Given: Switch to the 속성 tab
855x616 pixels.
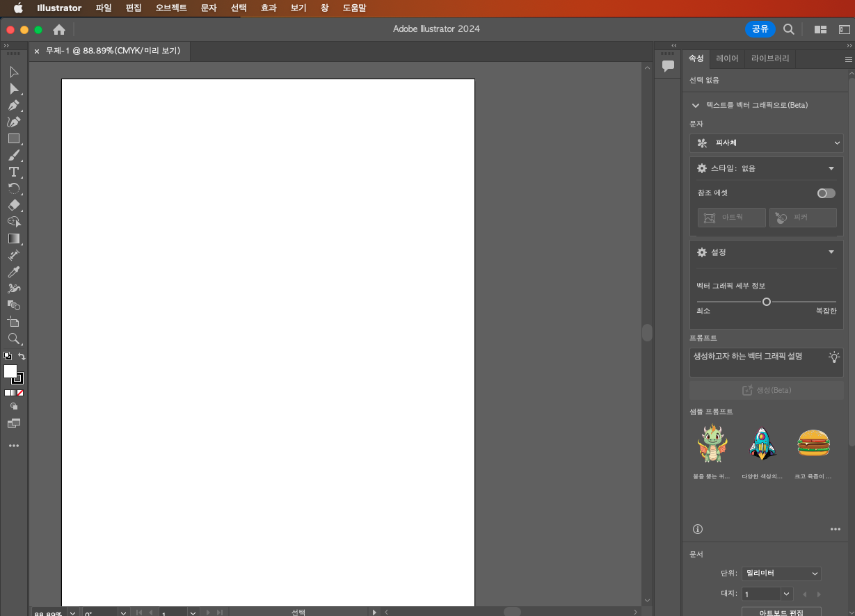Looking at the screenshot, I should pyautogui.click(x=696, y=58).
